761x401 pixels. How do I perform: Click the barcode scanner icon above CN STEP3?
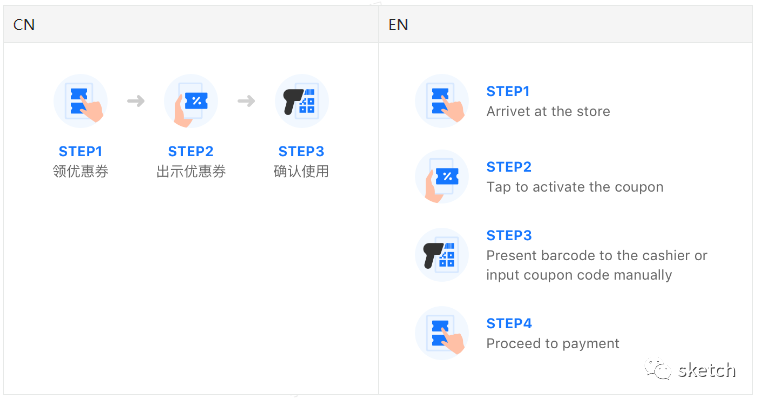(x=301, y=101)
